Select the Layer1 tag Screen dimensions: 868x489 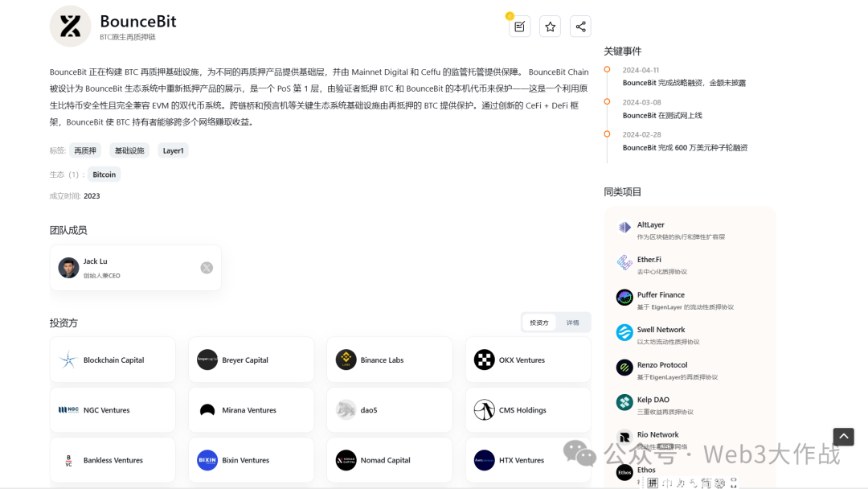174,150
